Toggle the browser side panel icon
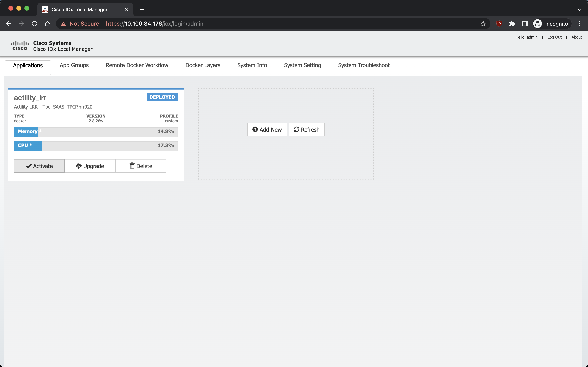Viewport: 588px width, 367px height. point(525,24)
